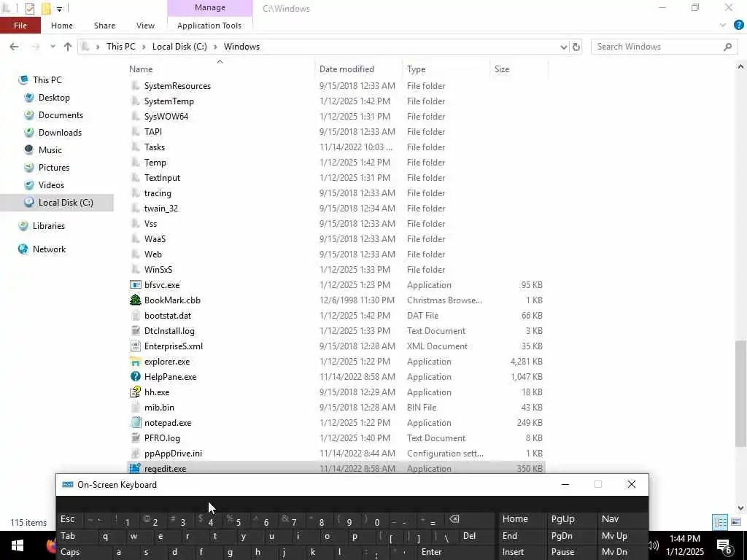Open Desktop in the navigation pane
747x560 pixels.
point(54,98)
